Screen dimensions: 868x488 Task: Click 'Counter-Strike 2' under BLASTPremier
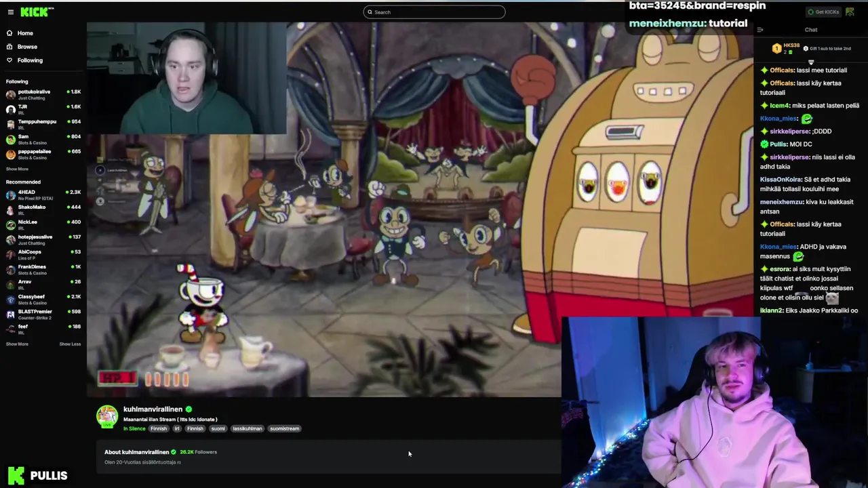click(34, 318)
